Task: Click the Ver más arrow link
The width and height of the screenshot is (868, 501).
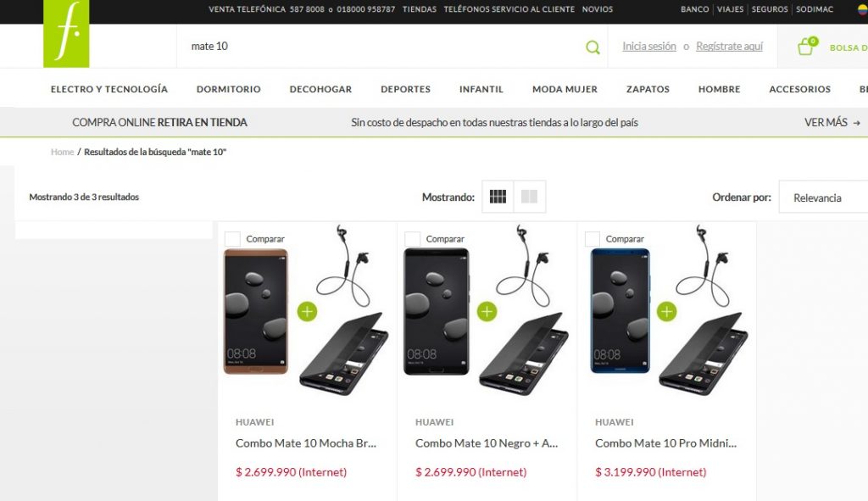Action: point(832,122)
